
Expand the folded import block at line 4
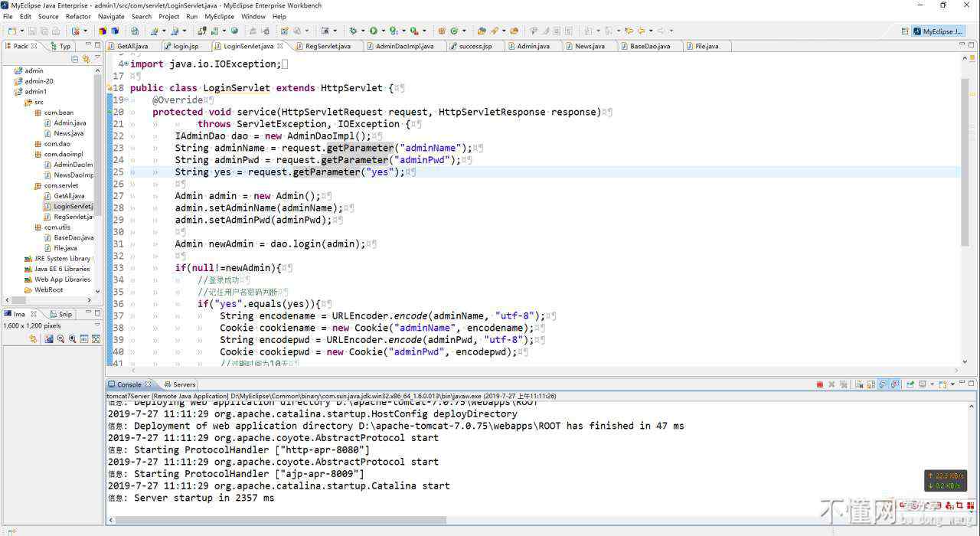point(126,64)
